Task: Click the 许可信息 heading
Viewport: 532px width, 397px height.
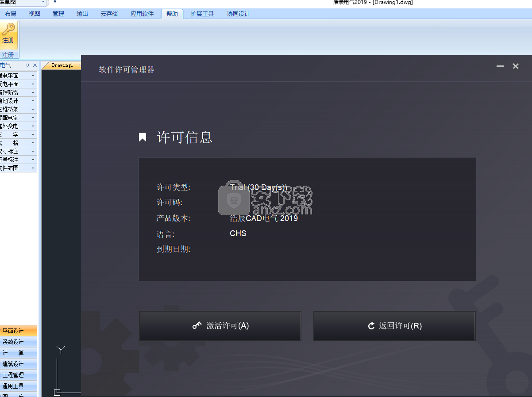Action: (x=185, y=137)
